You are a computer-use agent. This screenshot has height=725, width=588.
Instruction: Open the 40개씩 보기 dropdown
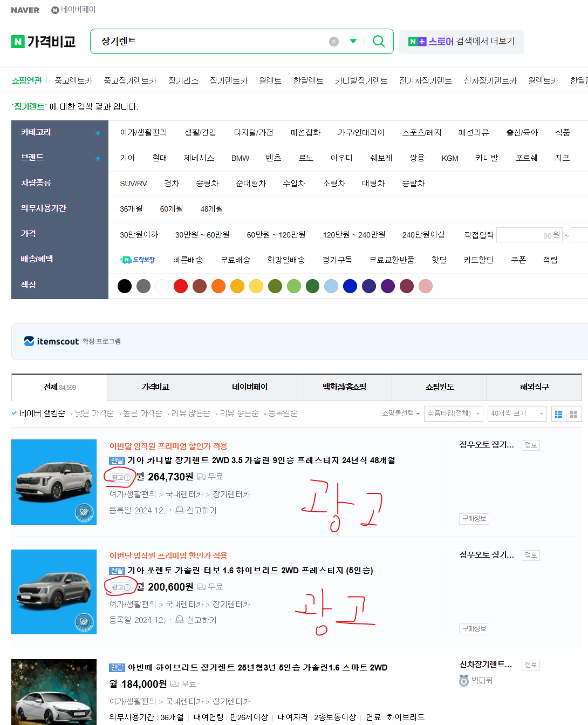coord(517,414)
